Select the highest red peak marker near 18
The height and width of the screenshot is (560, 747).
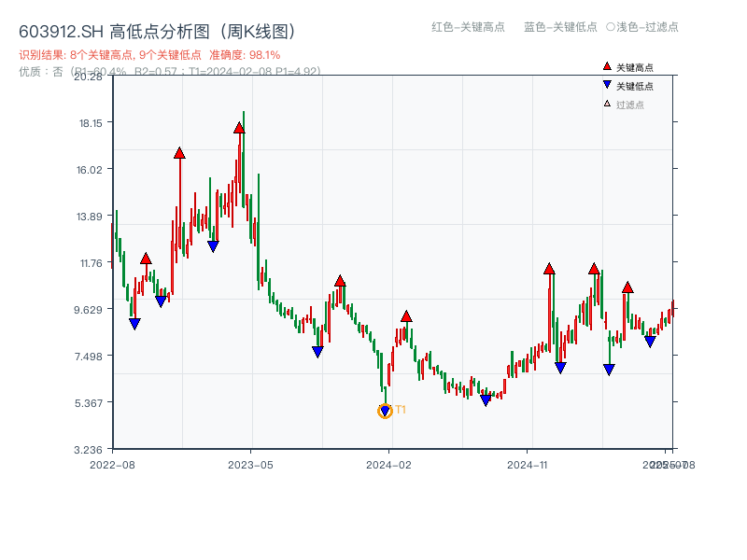pos(239,128)
